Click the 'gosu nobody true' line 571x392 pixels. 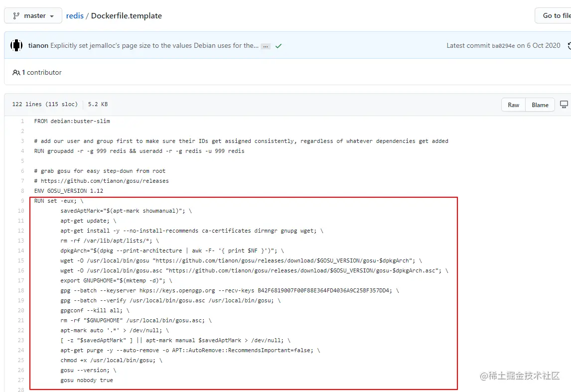tap(87, 380)
